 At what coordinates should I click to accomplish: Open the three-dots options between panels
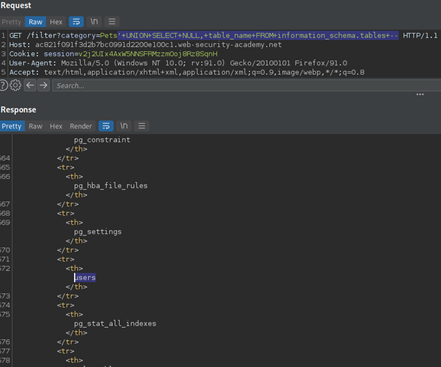[420, 94]
